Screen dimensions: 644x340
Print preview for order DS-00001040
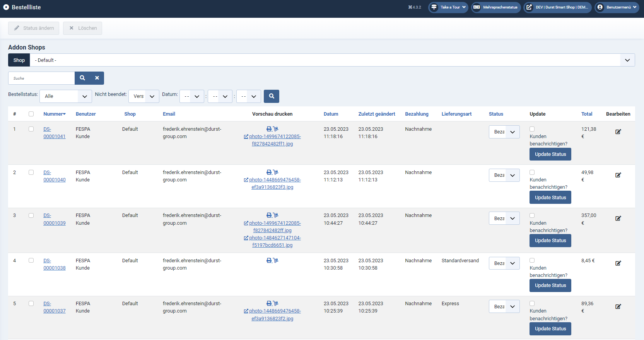click(x=269, y=172)
